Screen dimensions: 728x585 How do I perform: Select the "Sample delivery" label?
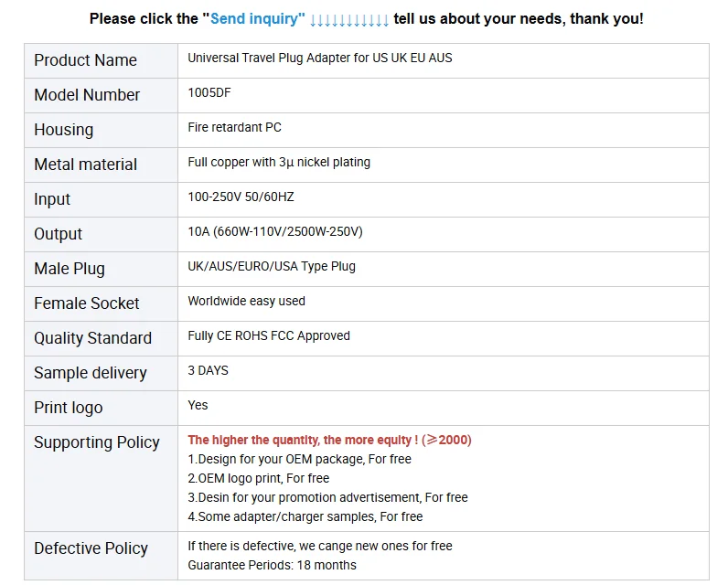click(91, 373)
